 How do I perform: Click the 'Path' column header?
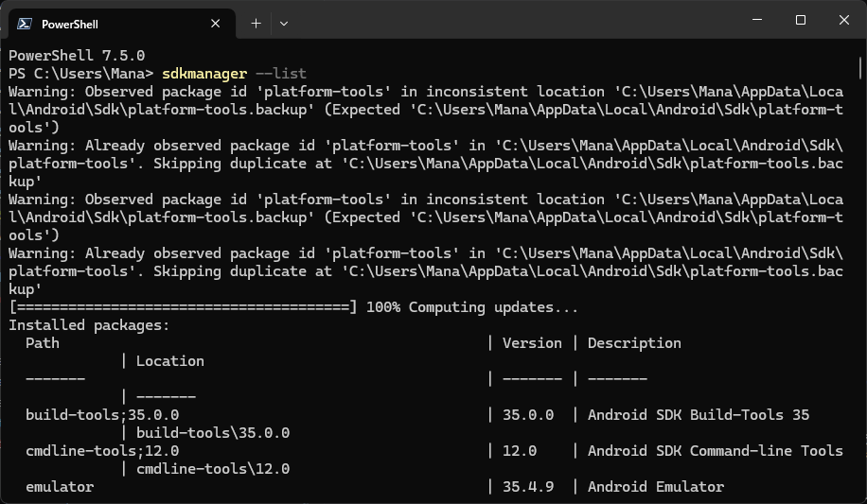coord(43,343)
